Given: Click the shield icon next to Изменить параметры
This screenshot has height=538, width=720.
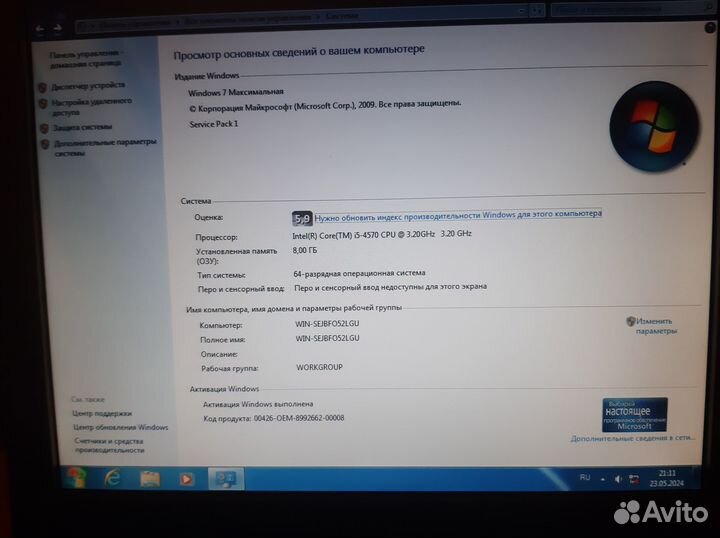Looking at the screenshot, I should pos(630,321).
